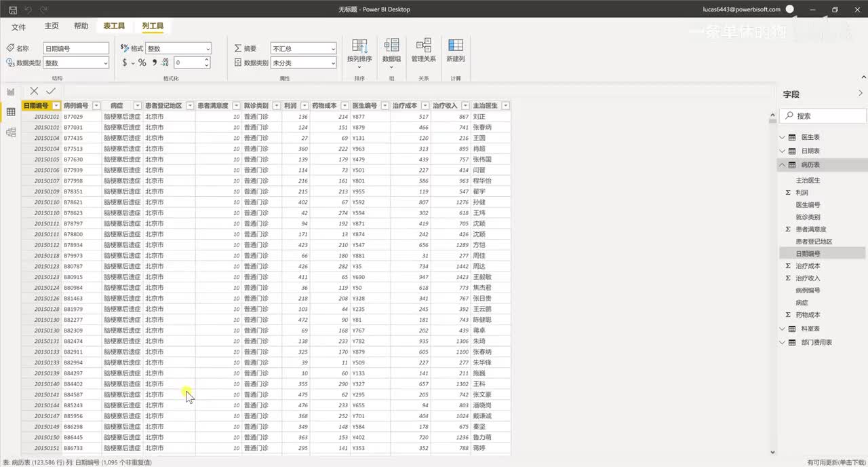Click the 名称 input field with 日期编号

point(76,48)
